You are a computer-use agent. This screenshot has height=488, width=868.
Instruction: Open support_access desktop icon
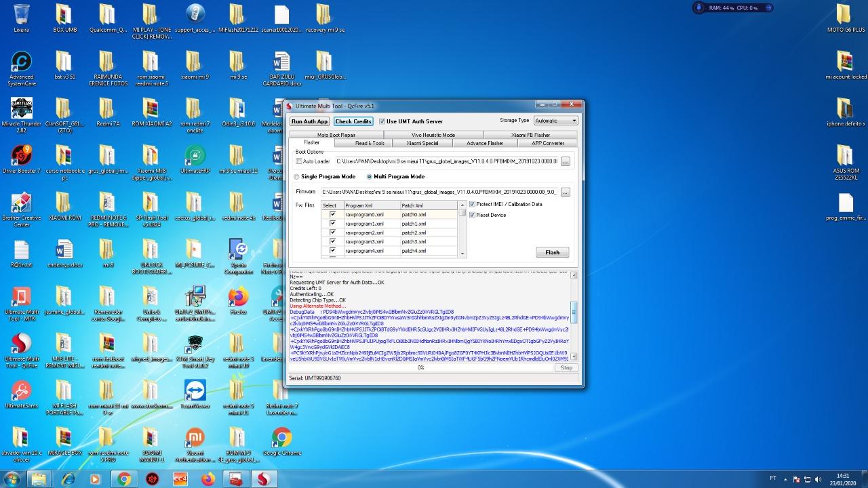pos(195,18)
